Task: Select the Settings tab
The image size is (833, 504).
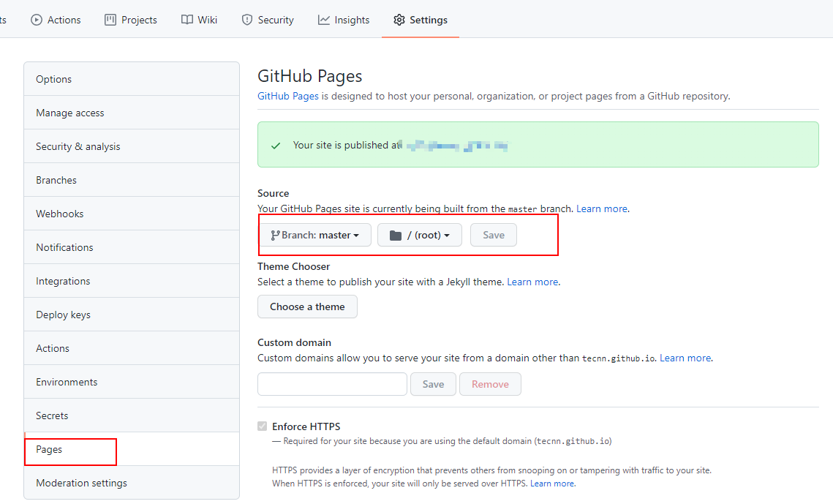Action: click(x=421, y=20)
